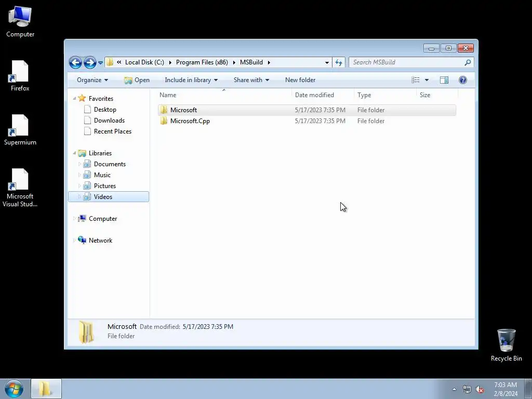
Task: Expand the Network node
Action: 74,240
